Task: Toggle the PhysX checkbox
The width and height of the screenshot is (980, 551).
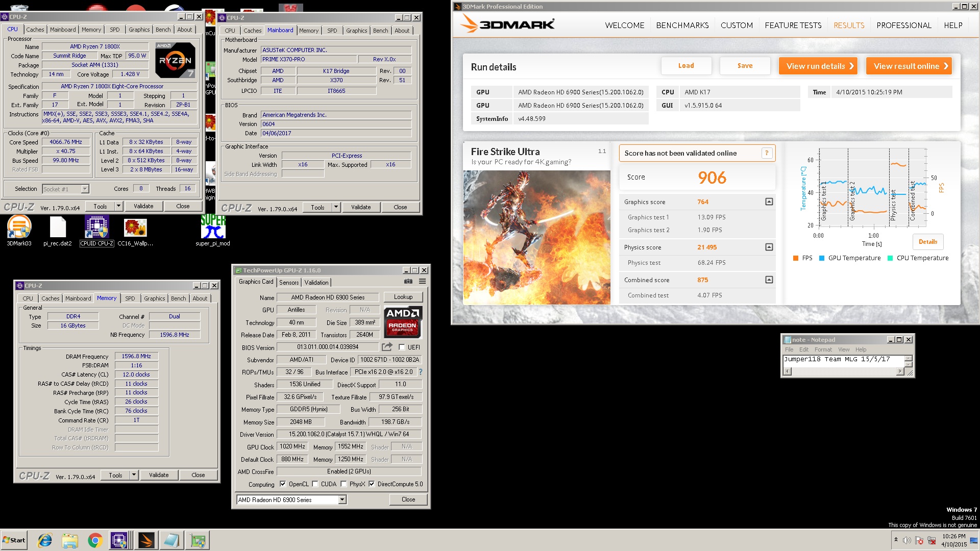Action: (344, 484)
